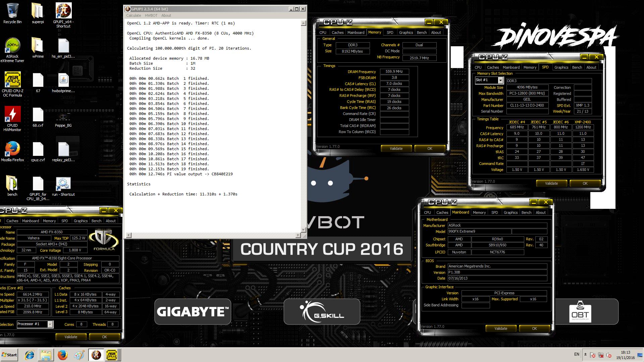644x362 pixels.
Task: Open Paint from the taskbar
Action: [x=79, y=355]
